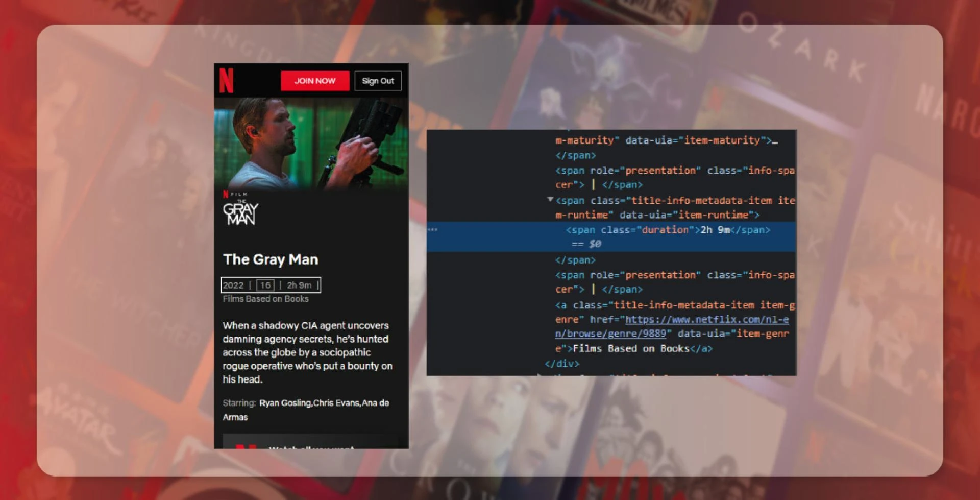Viewport: 980px width, 500px height.
Task: Click Films Based on Books text in code
Action: tap(631, 349)
